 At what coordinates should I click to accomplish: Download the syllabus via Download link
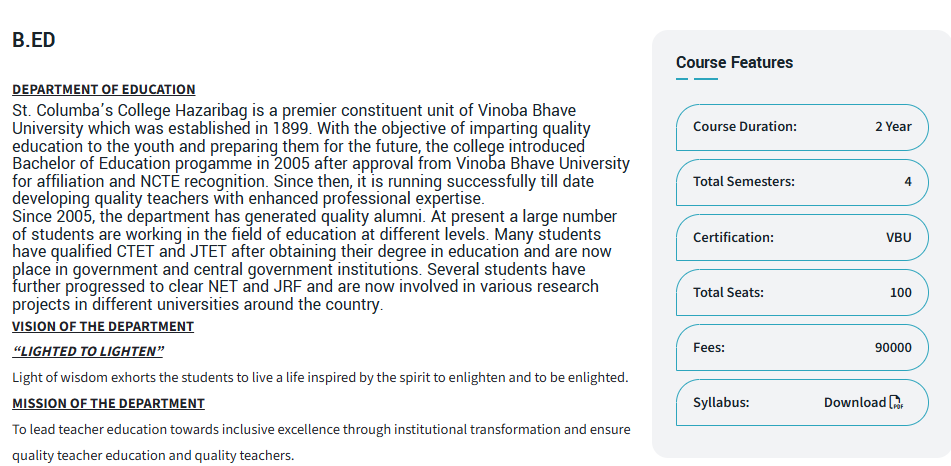(855, 402)
